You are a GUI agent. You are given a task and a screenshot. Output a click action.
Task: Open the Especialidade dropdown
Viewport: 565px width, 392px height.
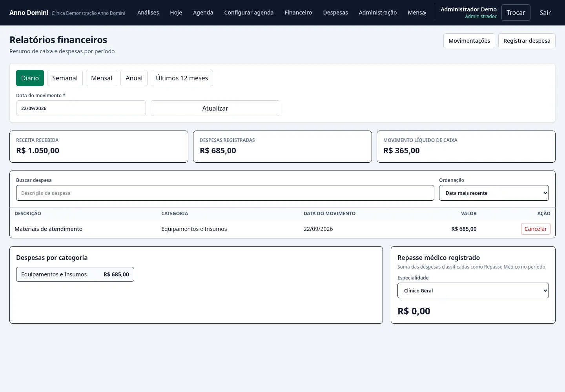pos(473,290)
